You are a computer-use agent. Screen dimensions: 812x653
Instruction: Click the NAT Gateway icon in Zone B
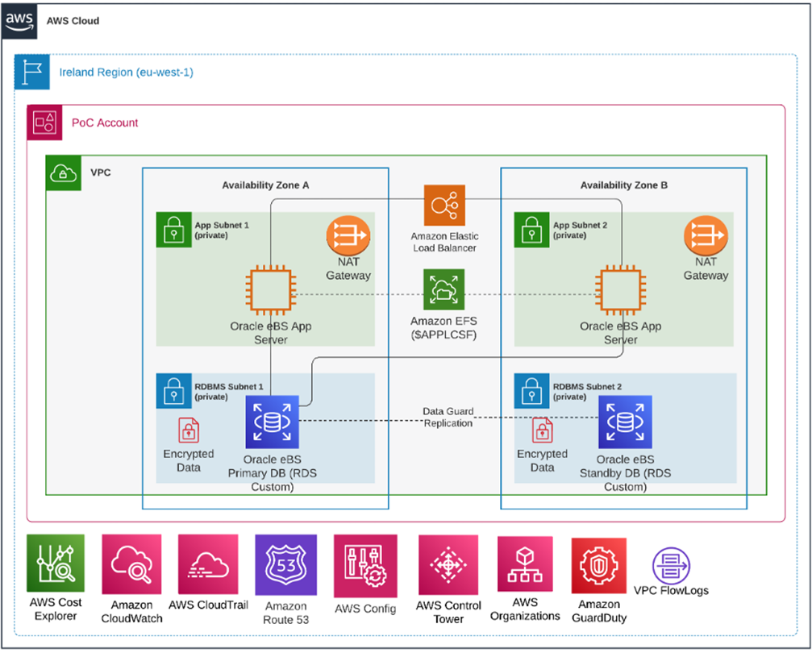[706, 235]
